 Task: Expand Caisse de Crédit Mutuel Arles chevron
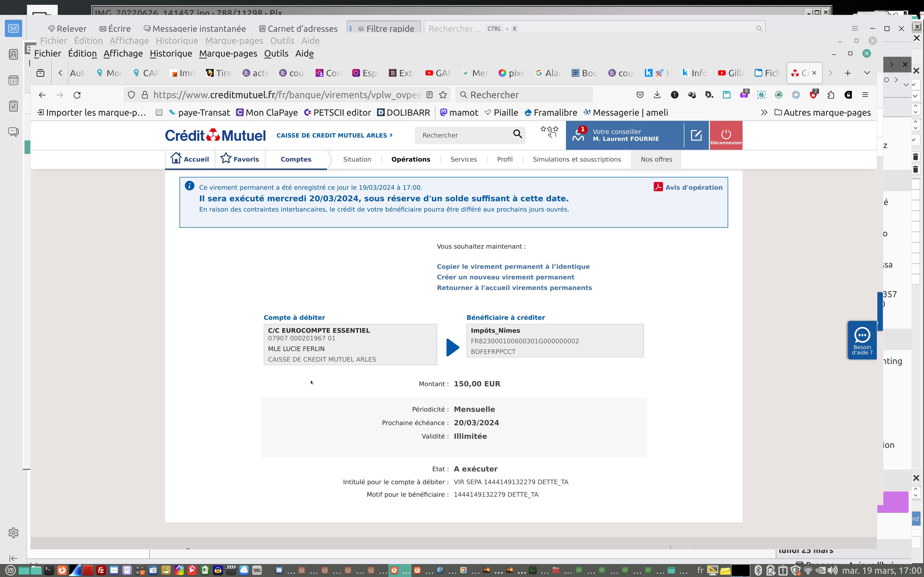point(391,135)
